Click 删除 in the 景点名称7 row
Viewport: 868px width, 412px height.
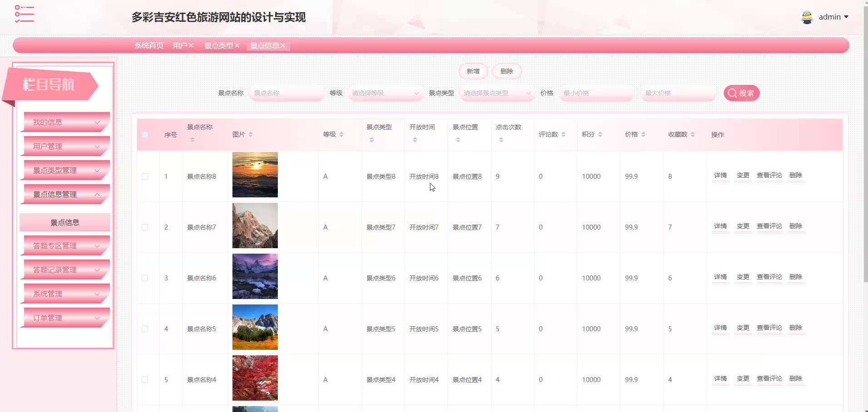pyautogui.click(x=796, y=226)
